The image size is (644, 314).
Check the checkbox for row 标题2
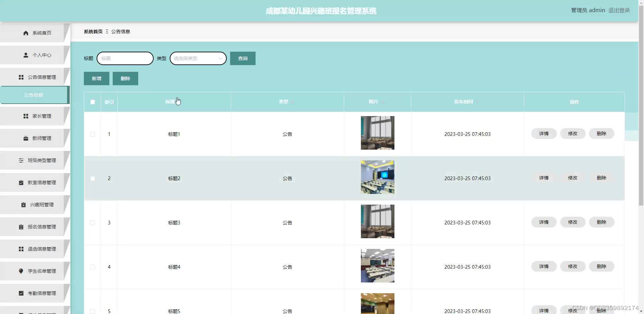(x=93, y=178)
